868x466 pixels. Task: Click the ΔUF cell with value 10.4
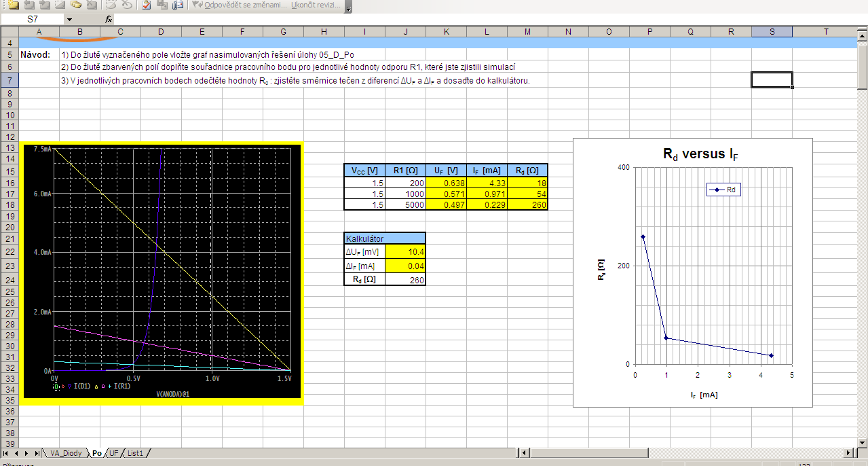click(x=405, y=251)
